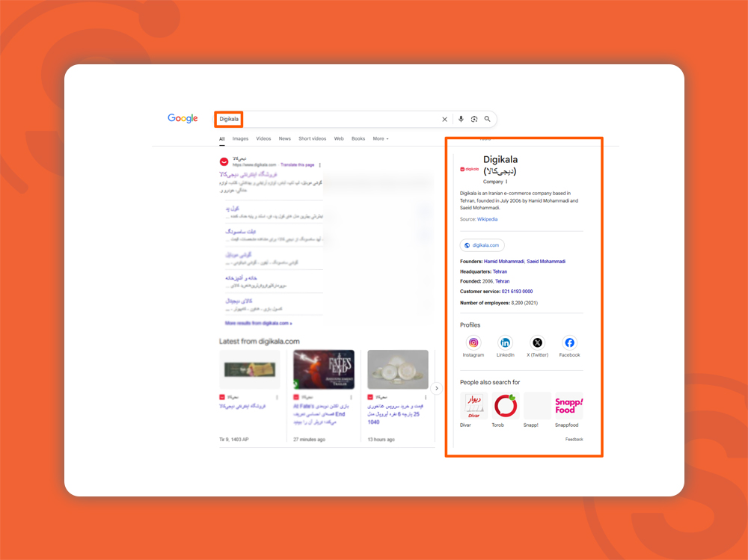Open Digikala Instagram profile icon
Image resolution: width=748 pixels, height=560 pixels.
coord(473,342)
